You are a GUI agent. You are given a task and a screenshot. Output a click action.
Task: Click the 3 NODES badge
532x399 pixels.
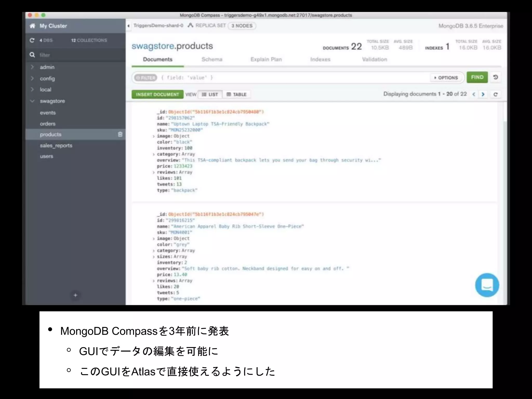(x=242, y=26)
